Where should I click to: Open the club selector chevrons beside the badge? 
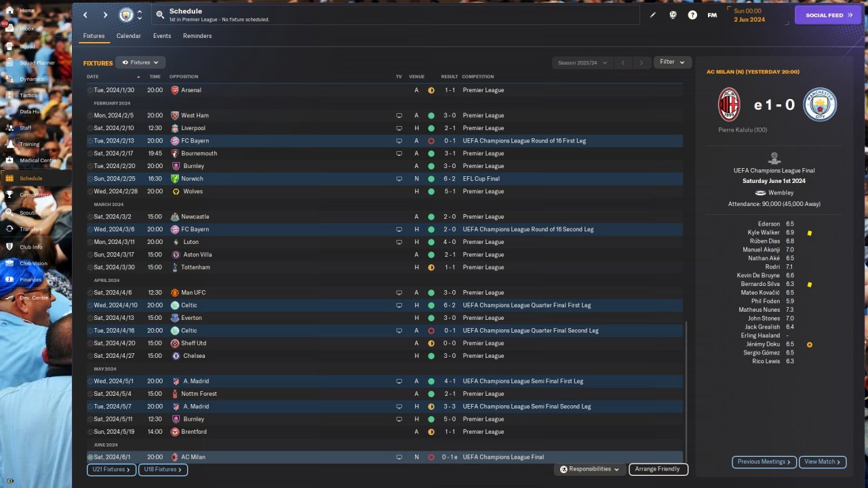140,15
